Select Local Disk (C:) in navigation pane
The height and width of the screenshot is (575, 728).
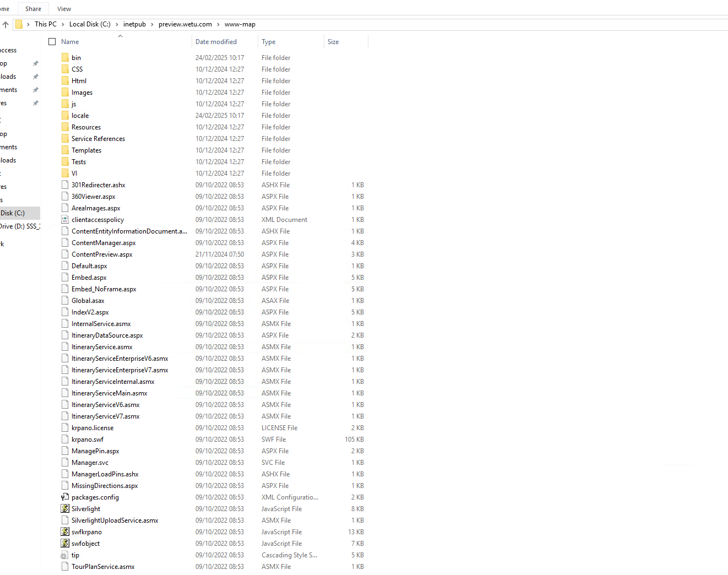[13, 213]
